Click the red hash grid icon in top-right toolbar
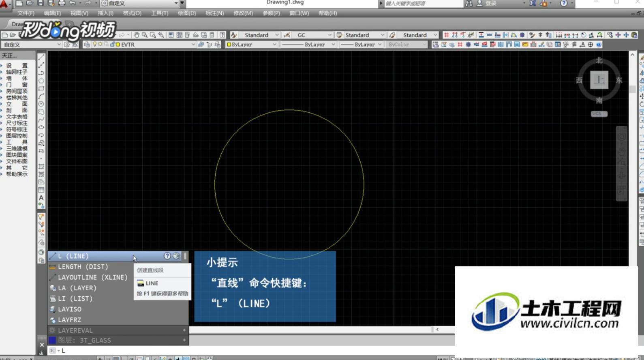 (x=446, y=35)
